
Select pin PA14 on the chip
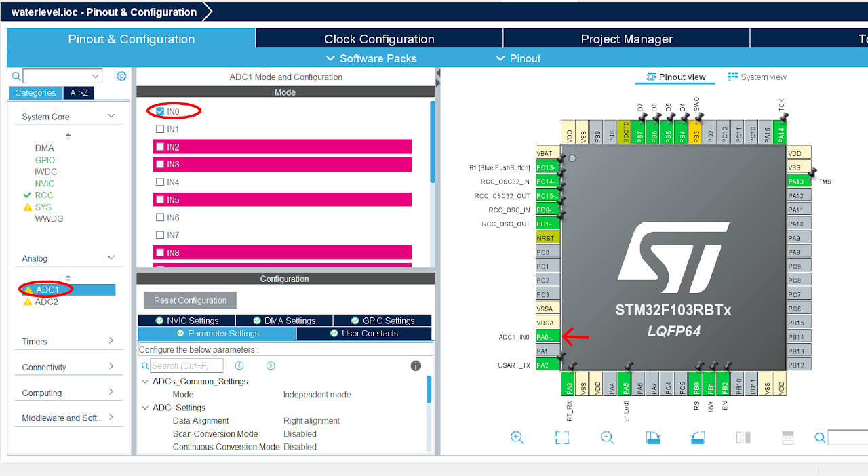781,132
